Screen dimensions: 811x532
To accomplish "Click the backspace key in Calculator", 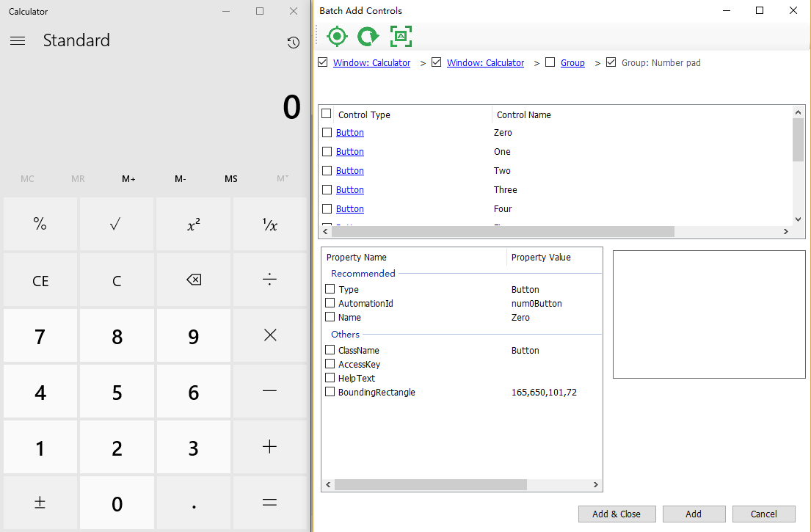I will 194,280.
